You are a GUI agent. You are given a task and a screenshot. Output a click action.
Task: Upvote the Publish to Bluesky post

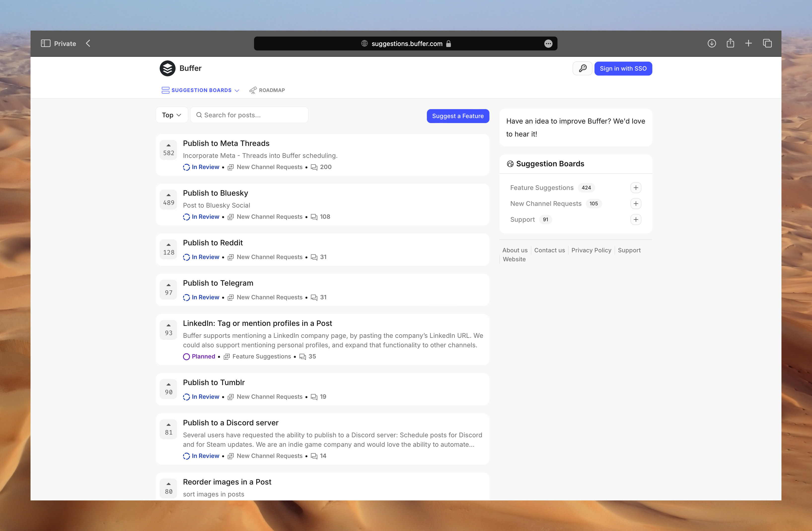(168, 195)
